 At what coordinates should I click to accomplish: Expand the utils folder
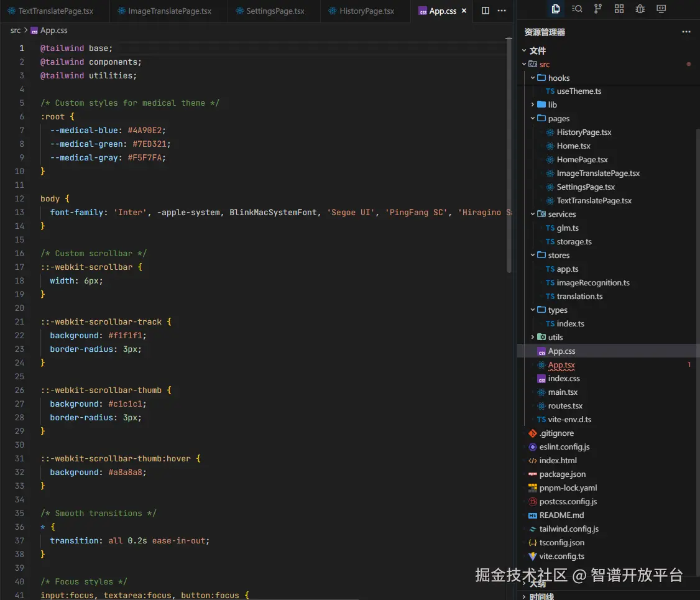tap(555, 337)
